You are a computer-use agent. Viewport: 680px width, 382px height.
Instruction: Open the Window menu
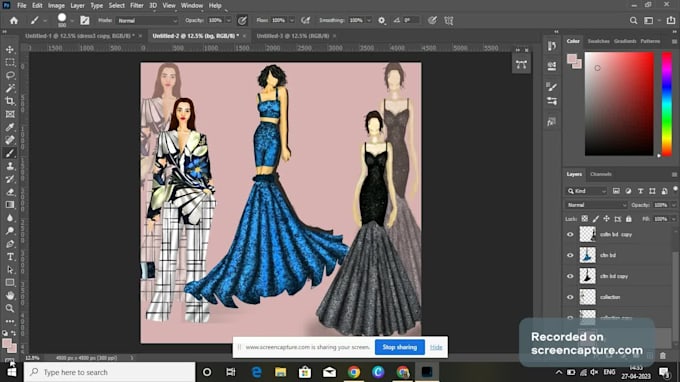click(192, 6)
